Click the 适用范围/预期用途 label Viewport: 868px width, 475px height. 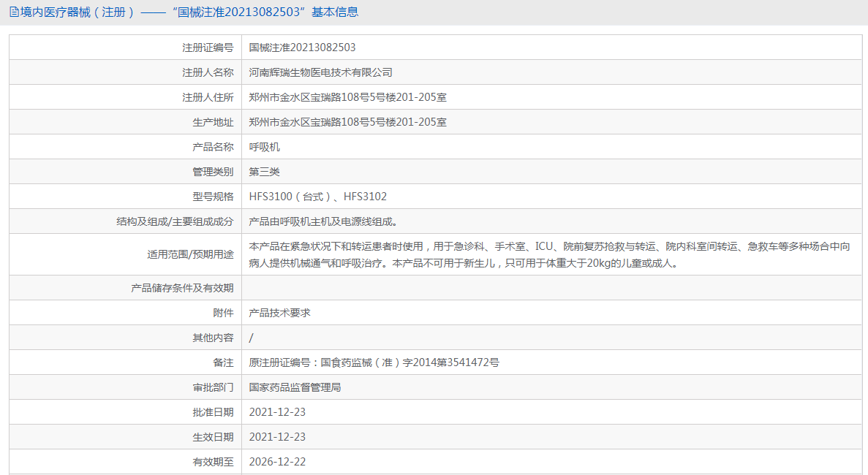pos(190,255)
